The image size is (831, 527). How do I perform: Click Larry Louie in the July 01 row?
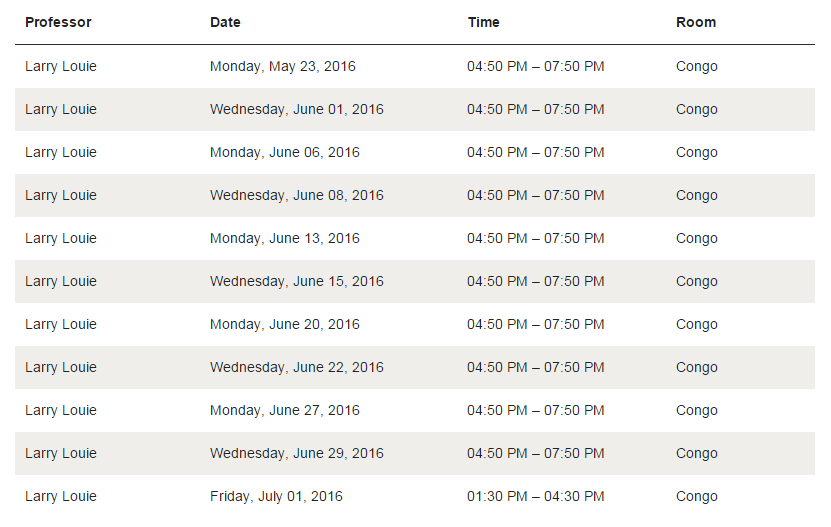[x=61, y=496]
